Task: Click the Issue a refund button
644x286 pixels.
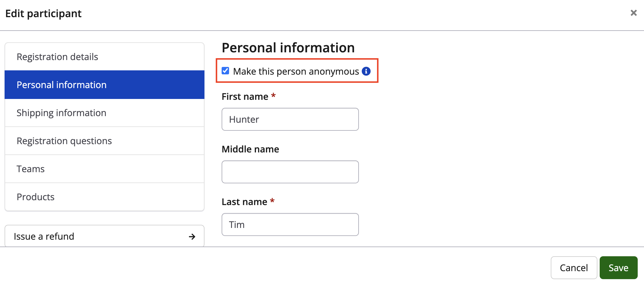Action: point(104,236)
